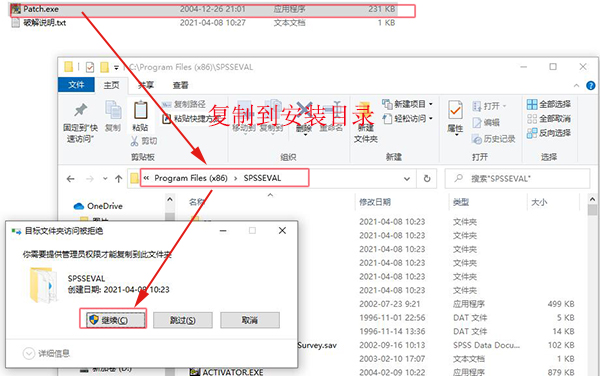Select the ACTIVATOR.EXE file

tap(228, 372)
